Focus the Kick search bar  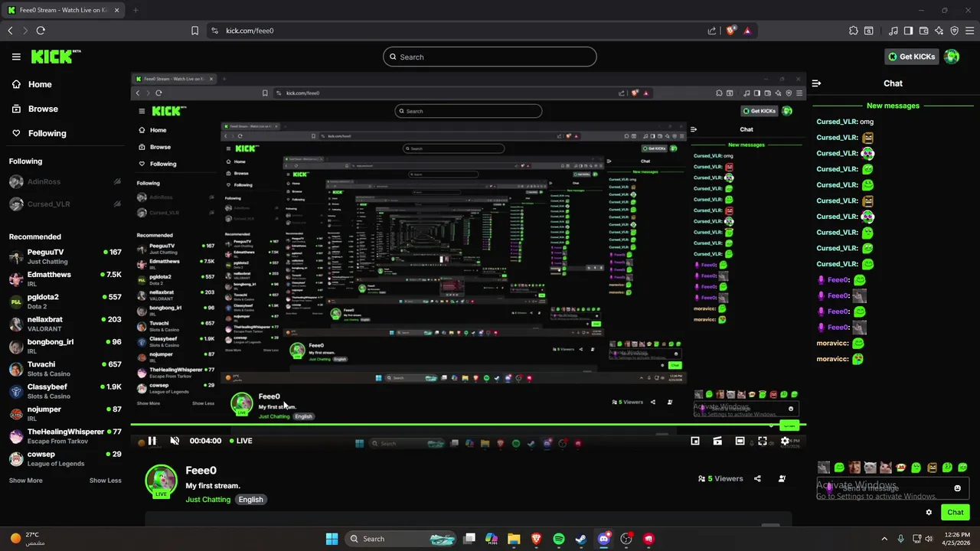(x=489, y=57)
